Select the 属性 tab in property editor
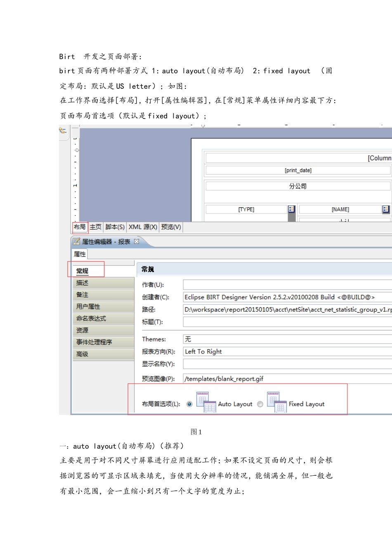Screen dimensions: 392x555 [80, 254]
